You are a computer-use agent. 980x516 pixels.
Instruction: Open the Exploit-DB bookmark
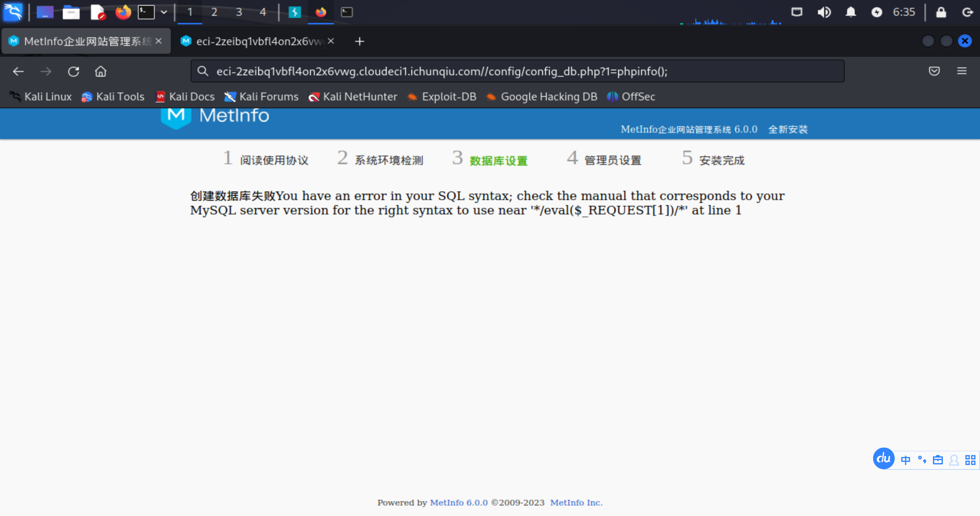441,97
